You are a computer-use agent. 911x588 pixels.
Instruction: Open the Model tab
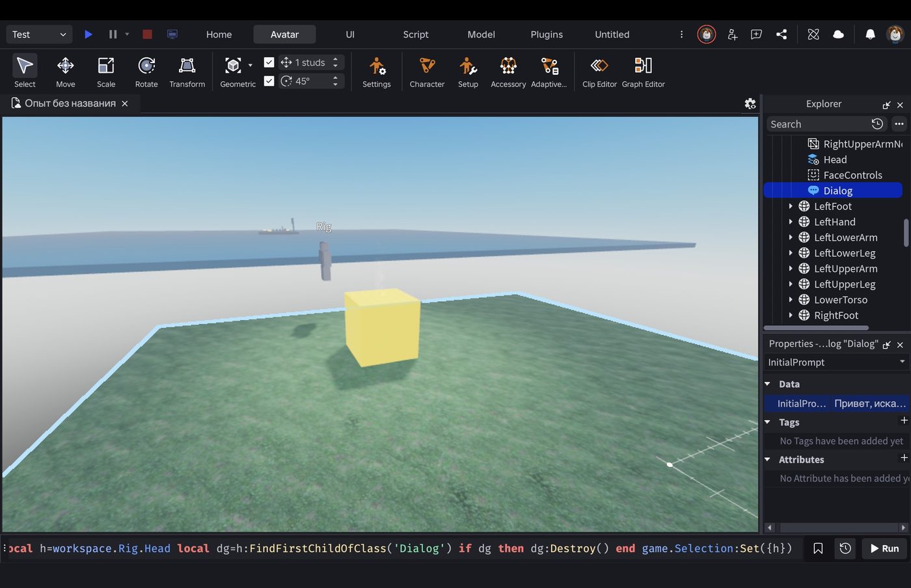click(x=481, y=34)
